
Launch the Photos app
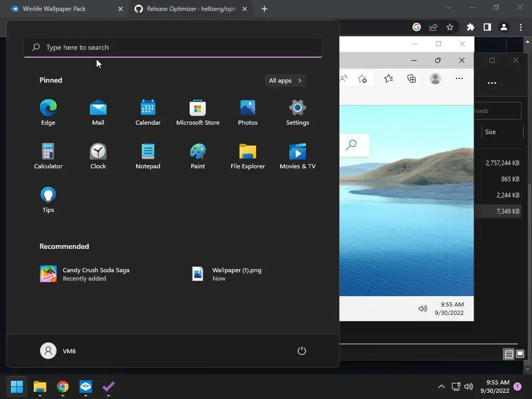pyautogui.click(x=248, y=113)
